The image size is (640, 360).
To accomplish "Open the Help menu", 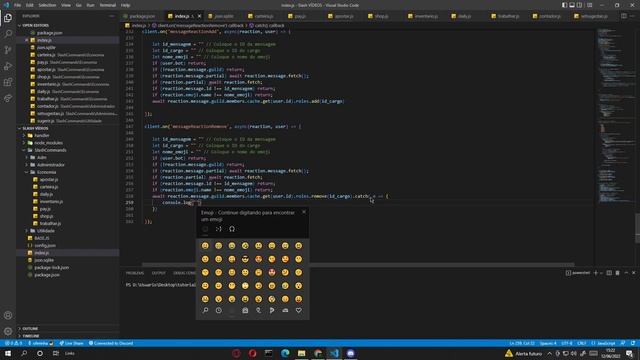I will coord(126,5).
